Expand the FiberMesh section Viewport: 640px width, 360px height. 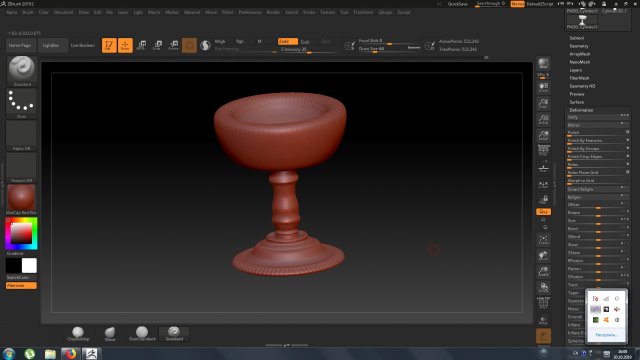coord(579,78)
